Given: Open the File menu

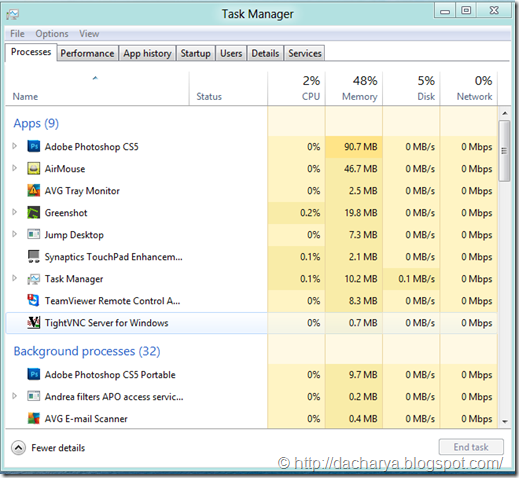Looking at the screenshot, I should 17,34.
